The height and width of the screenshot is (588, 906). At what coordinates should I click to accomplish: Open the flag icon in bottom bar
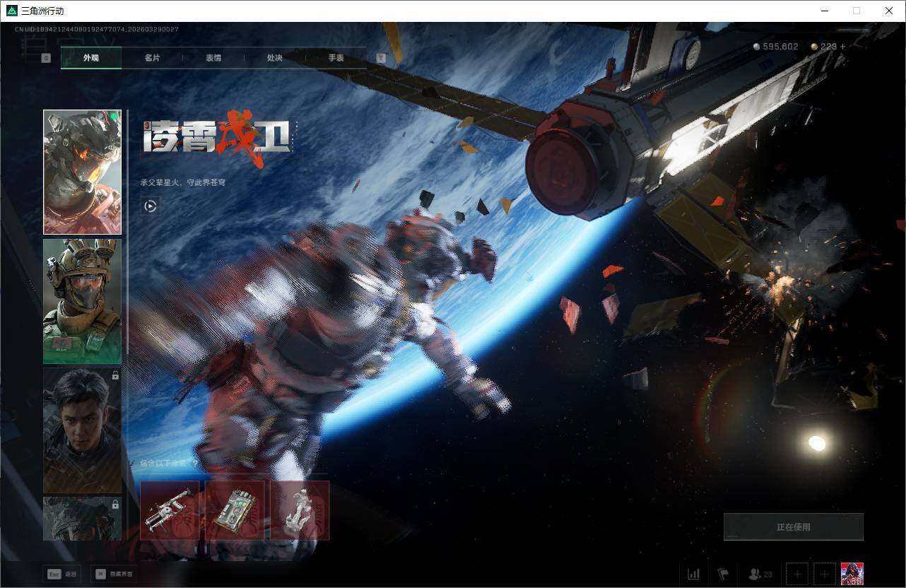click(723, 574)
